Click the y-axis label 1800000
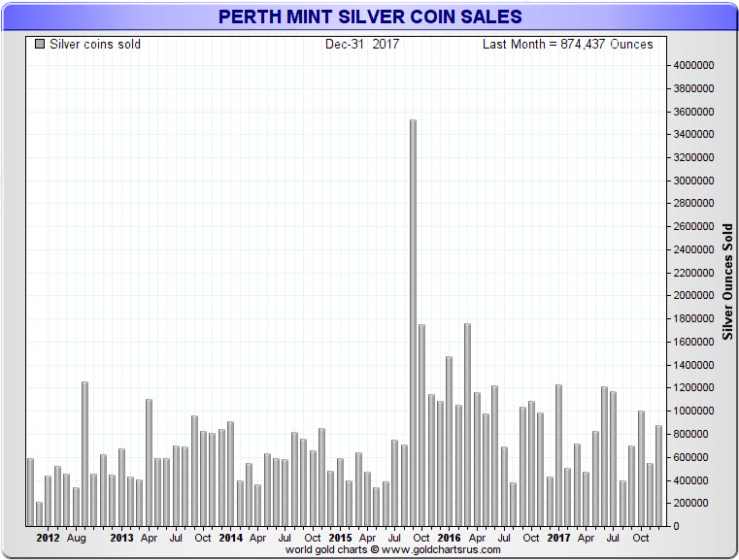 (x=693, y=318)
